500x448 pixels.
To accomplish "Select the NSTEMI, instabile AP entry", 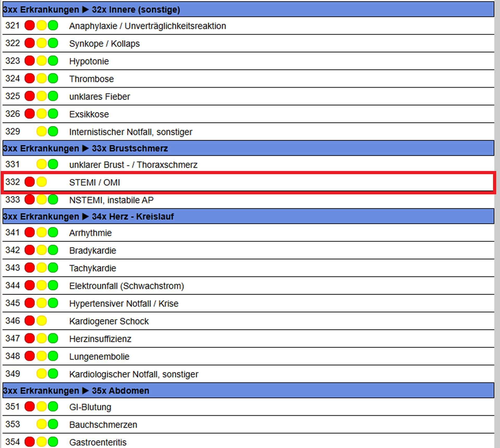I will (x=111, y=200).
